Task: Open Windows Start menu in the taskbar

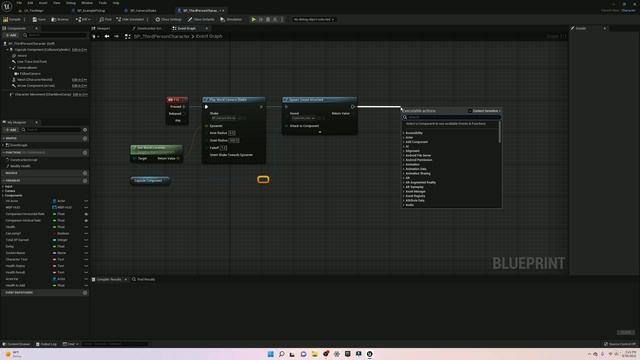Action: 271,354
